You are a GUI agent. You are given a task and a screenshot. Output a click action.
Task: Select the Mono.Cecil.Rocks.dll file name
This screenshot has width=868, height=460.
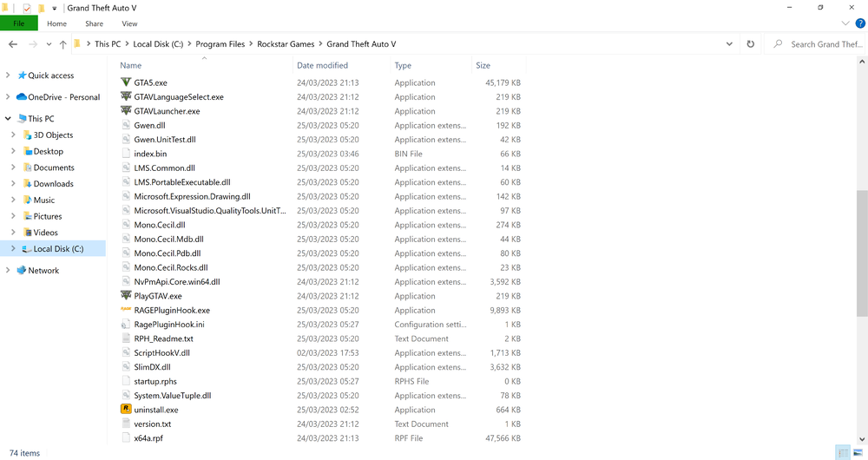pos(171,267)
